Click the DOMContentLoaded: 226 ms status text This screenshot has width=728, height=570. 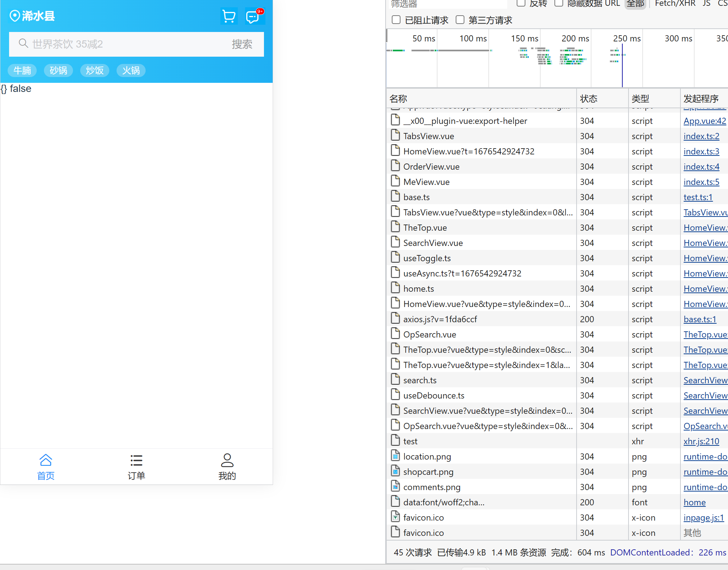668,553
